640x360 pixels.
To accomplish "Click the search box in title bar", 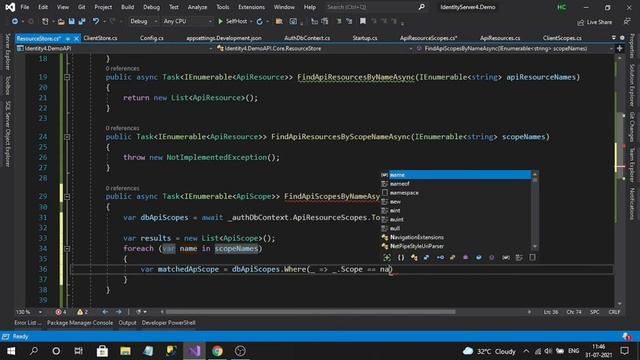I will 376,7.
